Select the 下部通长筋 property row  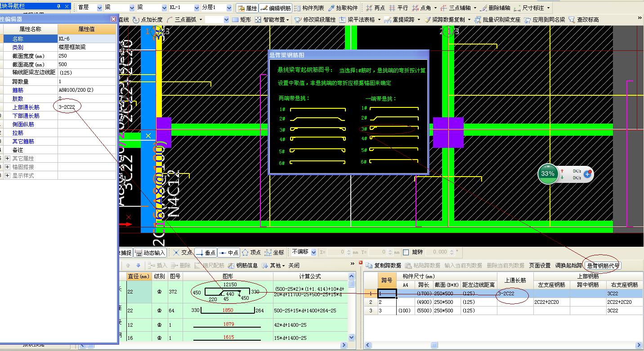(58, 116)
